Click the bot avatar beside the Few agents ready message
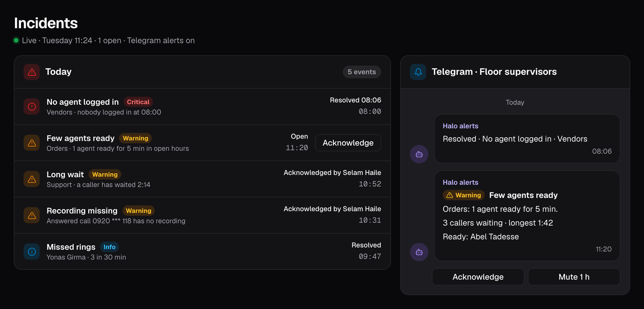The width and height of the screenshot is (644, 309). (419, 252)
